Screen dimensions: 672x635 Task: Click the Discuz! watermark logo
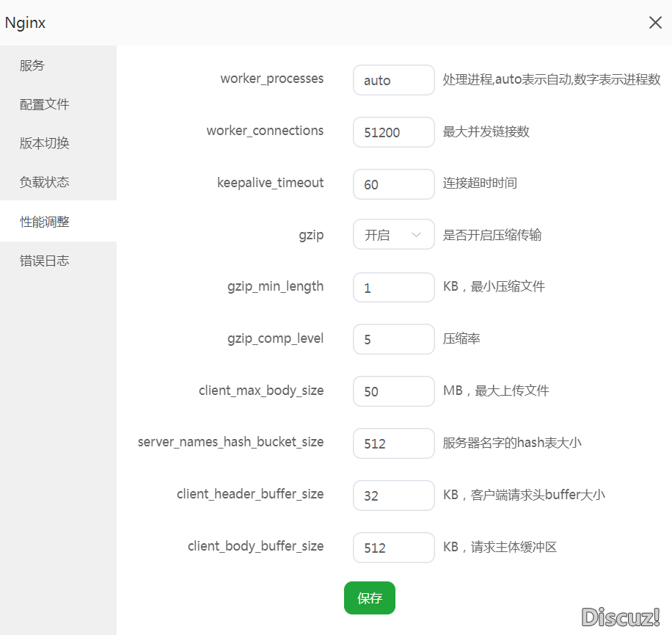621,617
